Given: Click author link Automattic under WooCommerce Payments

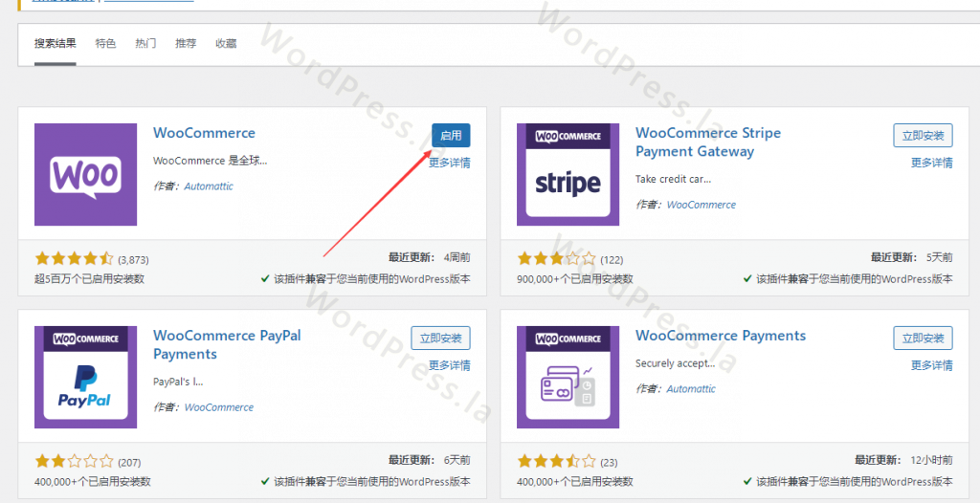Looking at the screenshot, I should coord(691,388).
